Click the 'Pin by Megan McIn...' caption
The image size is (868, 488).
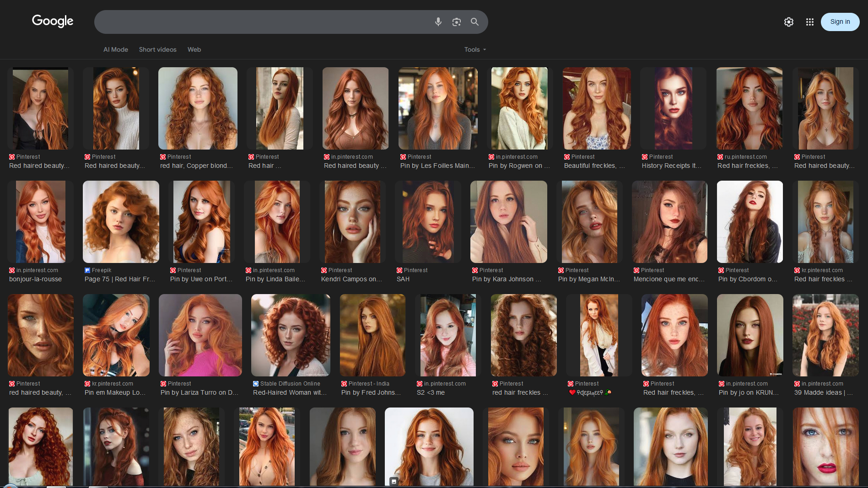coord(589,279)
